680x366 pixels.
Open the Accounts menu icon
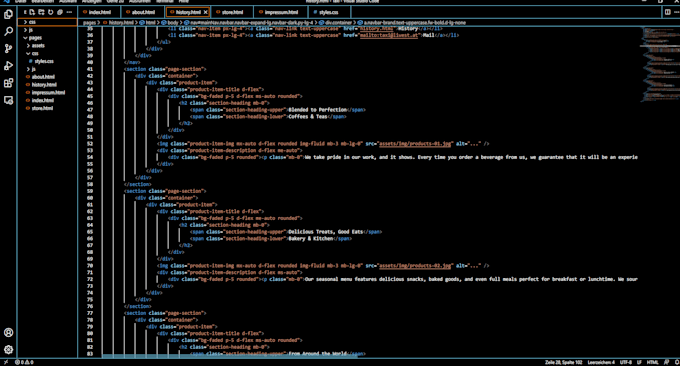click(8, 333)
